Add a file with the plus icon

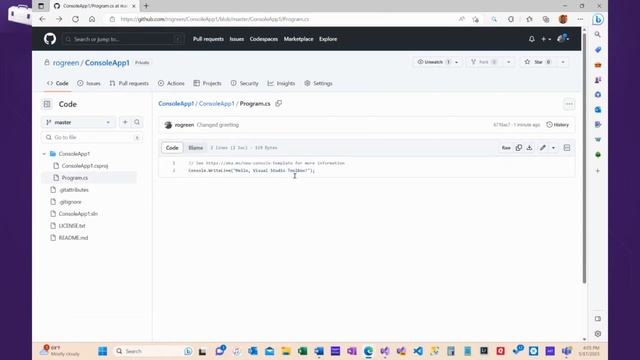pos(125,122)
